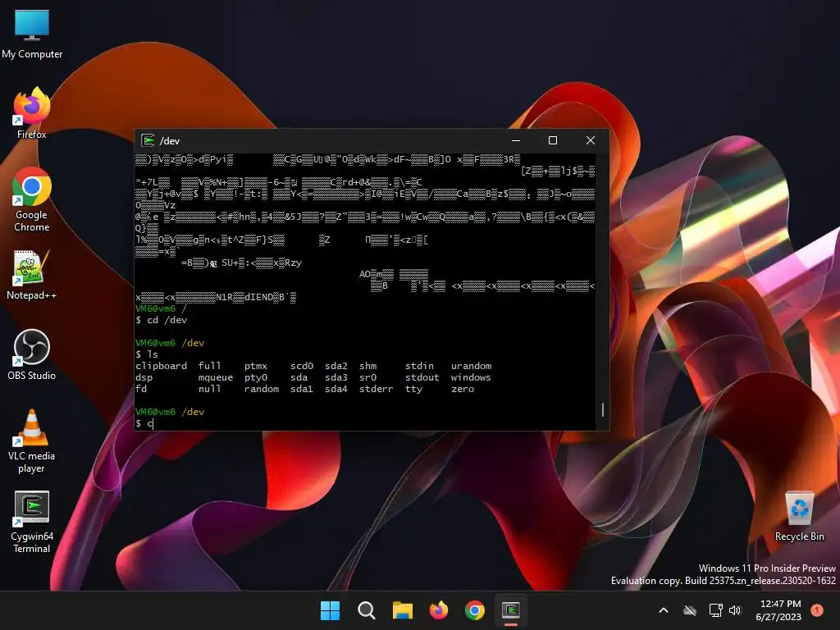Click 'stderr' in the ls output
This screenshot has width=840, height=630.
376,389
